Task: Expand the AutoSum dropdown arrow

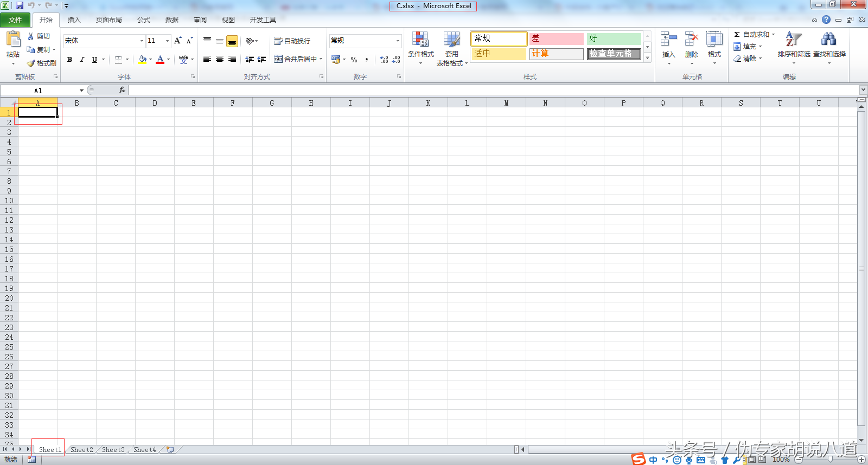Action: (x=773, y=34)
